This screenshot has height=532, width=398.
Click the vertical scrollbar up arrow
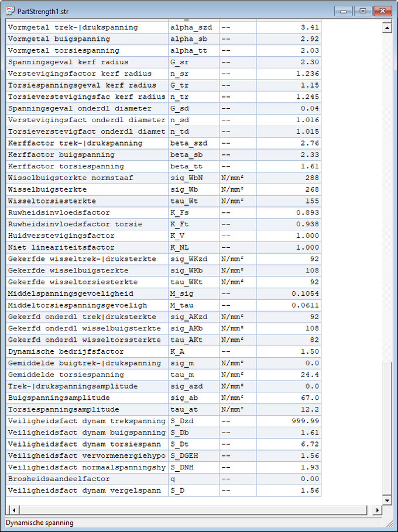pyautogui.click(x=387, y=27)
